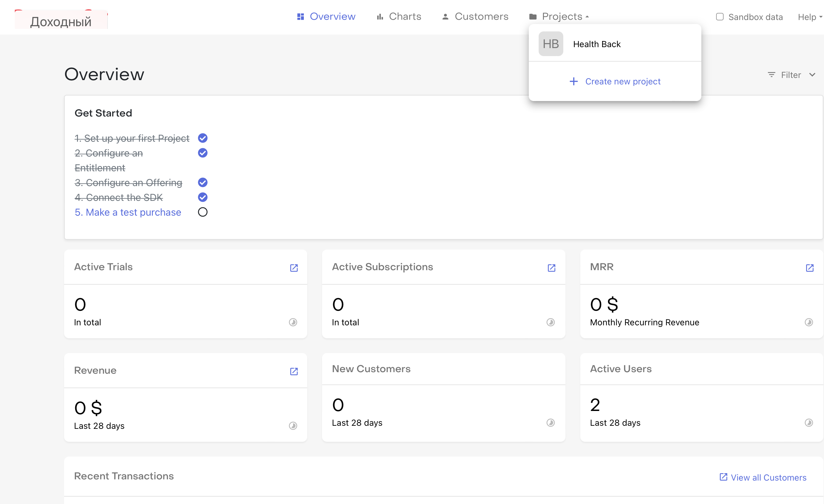Click View all Customers link
Screen dimensions: 824x504
tap(763, 477)
